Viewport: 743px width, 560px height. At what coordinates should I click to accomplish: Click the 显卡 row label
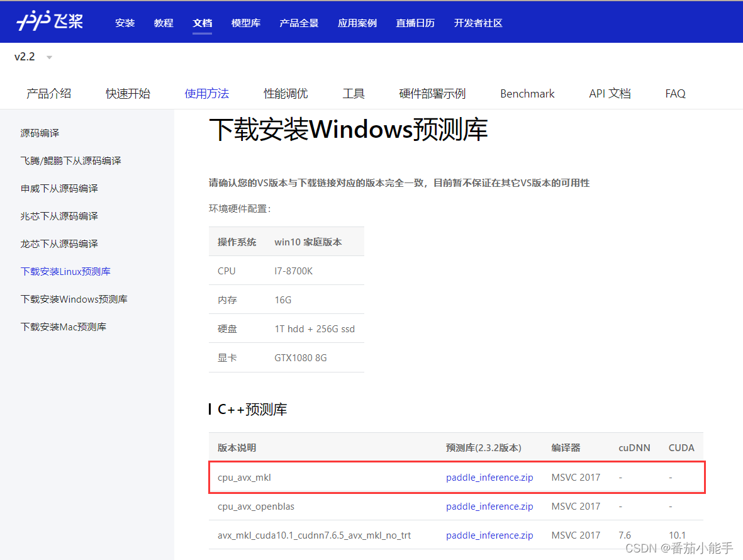coord(227,357)
